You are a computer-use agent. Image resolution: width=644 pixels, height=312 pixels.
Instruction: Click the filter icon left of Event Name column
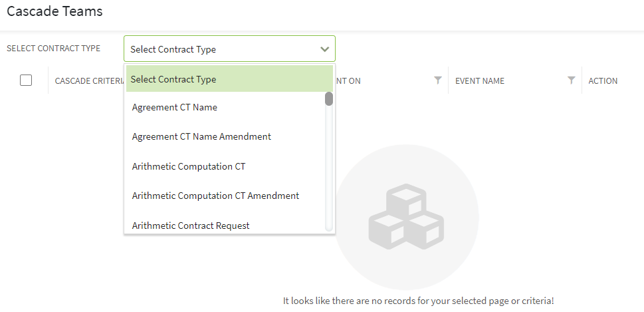tap(437, 80)
